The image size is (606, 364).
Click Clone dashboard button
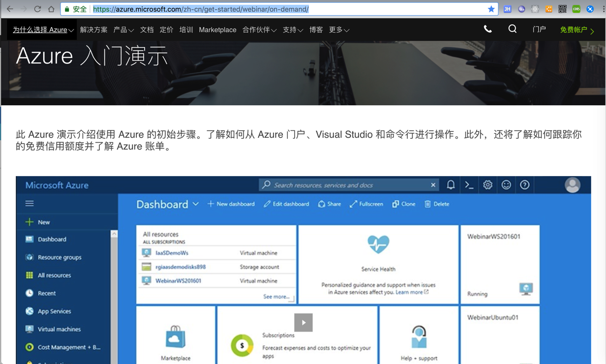click(x=404, y=204)
